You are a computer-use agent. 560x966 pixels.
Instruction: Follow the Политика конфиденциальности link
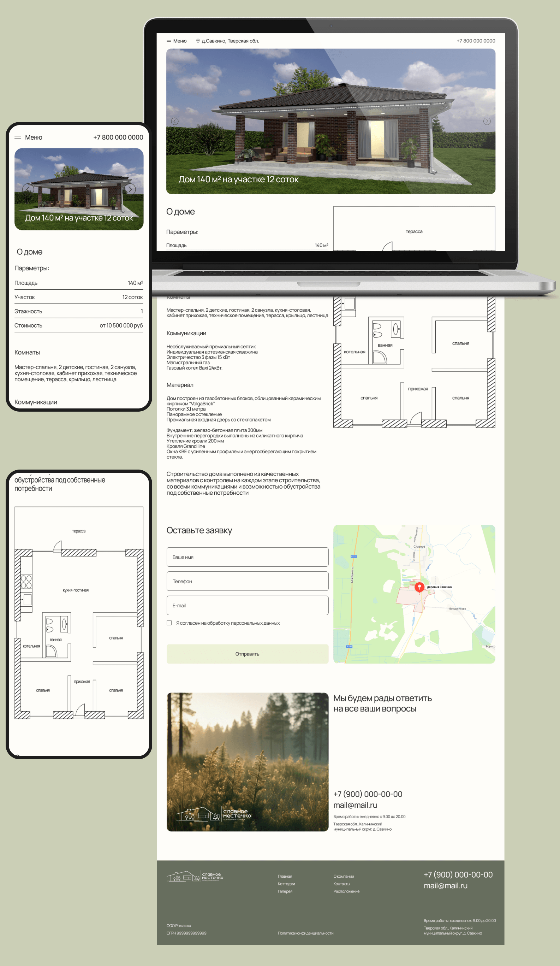pos(305,933)
